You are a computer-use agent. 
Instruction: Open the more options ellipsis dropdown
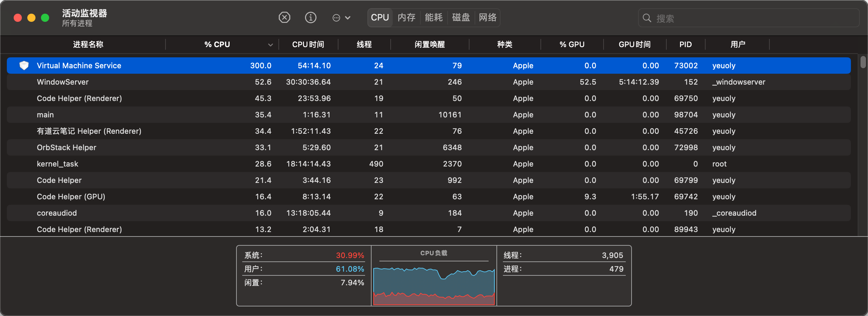[341, 18]
